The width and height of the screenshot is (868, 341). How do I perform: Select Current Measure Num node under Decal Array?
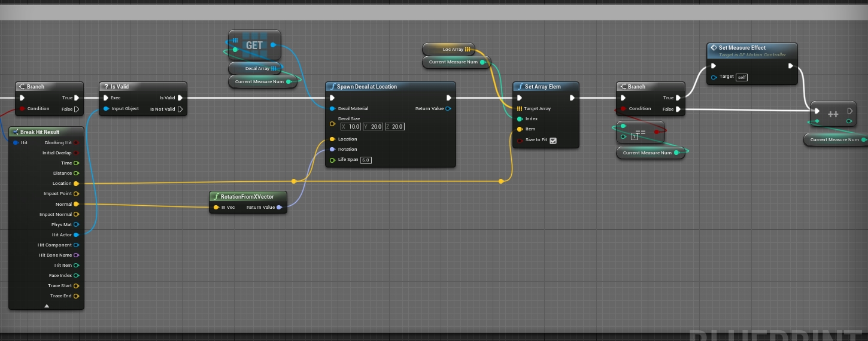263,81
